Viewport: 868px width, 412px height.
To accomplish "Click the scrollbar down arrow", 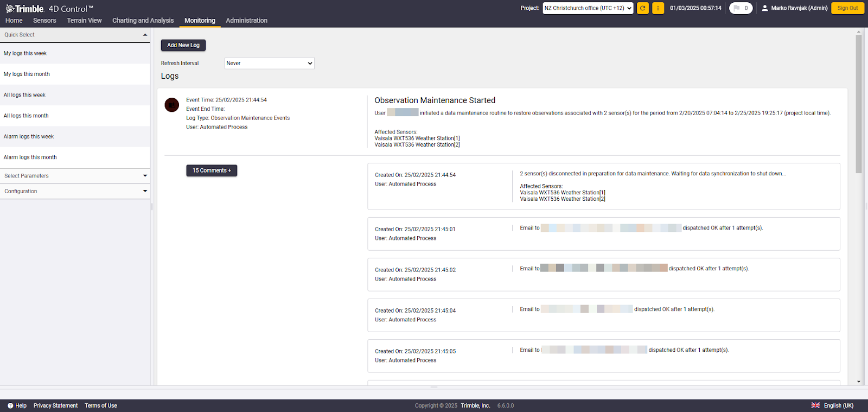I will coord(859,382).
